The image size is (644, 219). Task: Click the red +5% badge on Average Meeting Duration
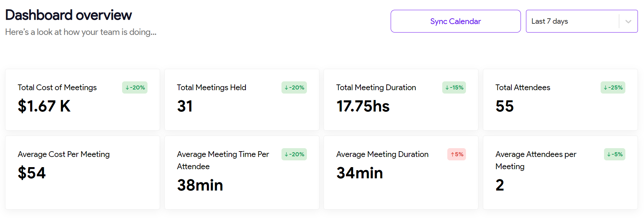456,154
